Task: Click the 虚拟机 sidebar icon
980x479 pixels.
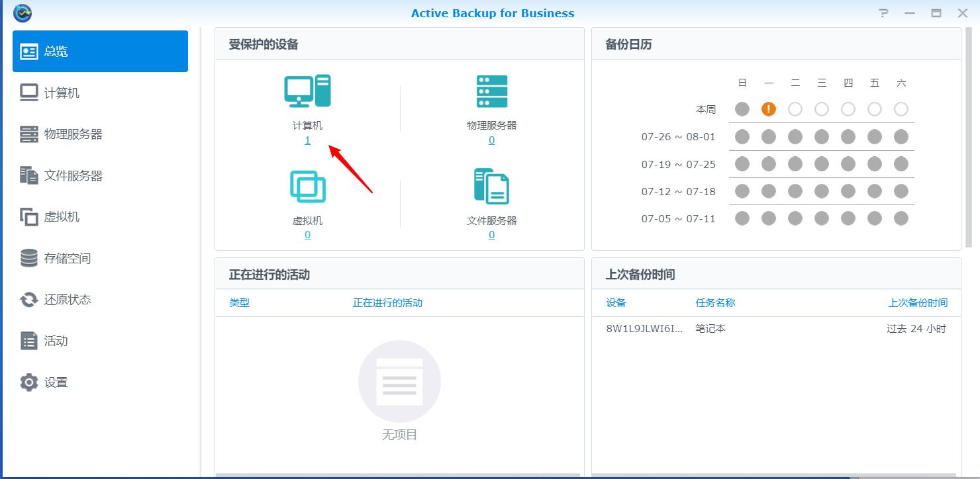Action: [x=29, y=217]
